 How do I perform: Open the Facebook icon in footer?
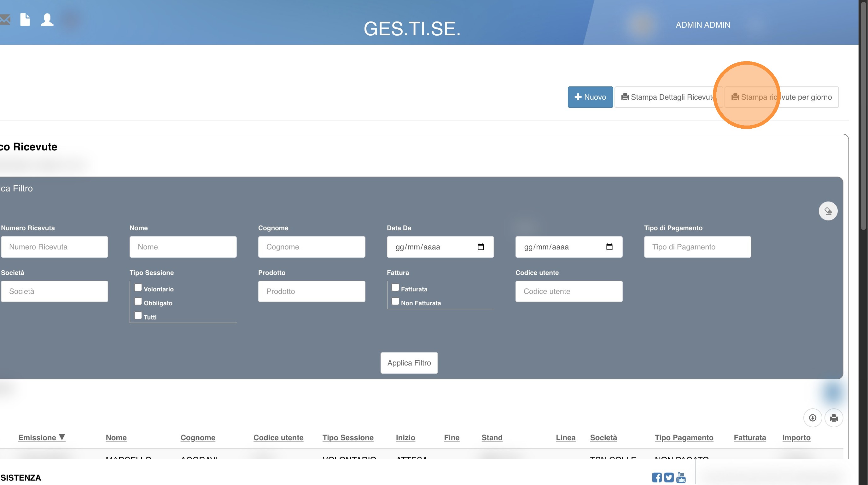(x=656, y=477)
